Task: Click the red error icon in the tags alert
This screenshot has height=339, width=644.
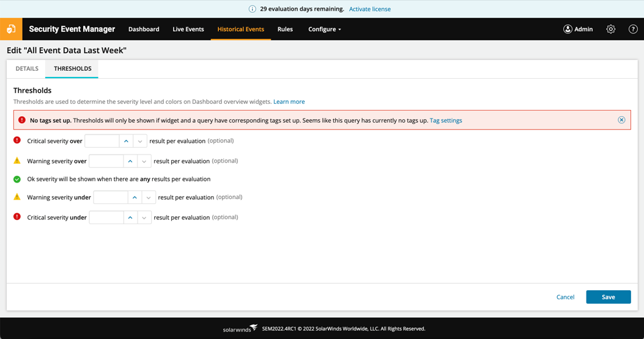Action: [x=22, y=120]
